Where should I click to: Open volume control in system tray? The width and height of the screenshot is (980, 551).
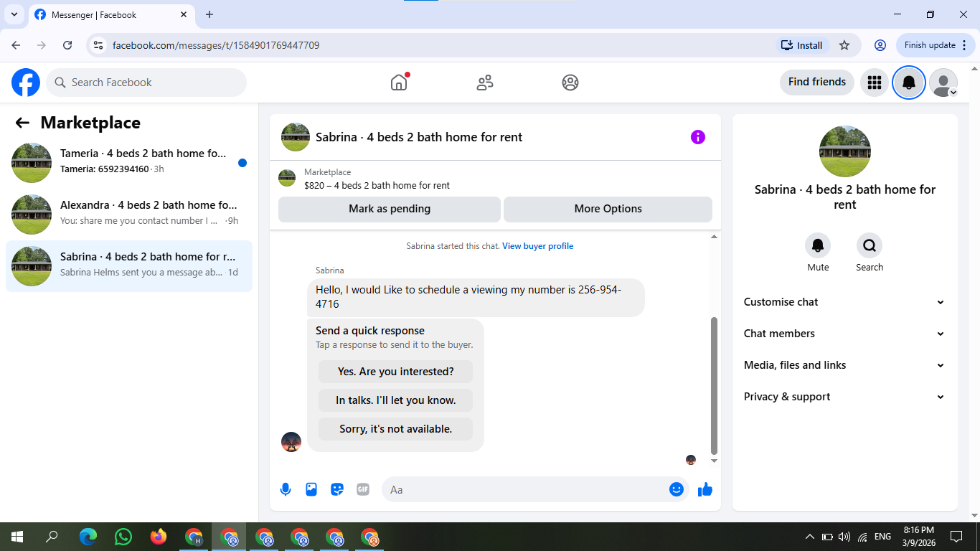(844, 537)
